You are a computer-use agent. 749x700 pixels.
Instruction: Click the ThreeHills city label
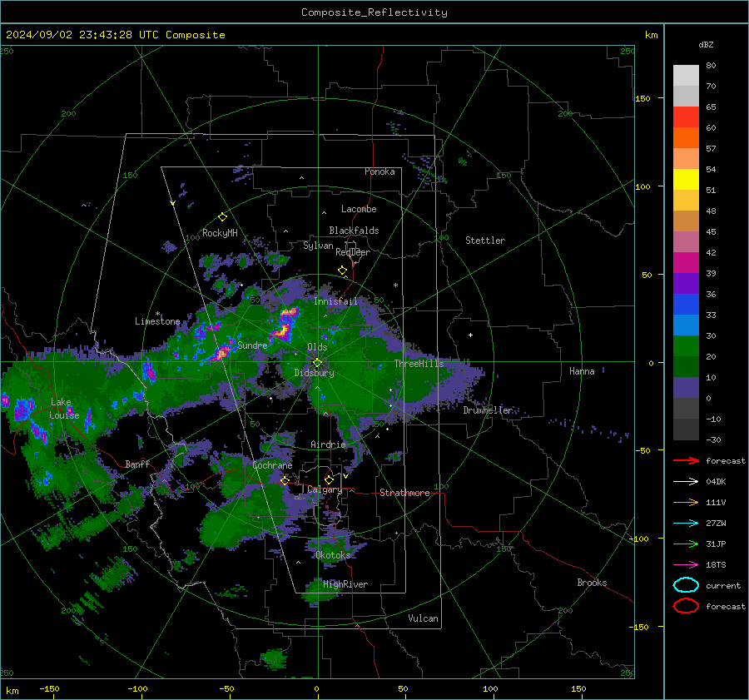point(419,364)
